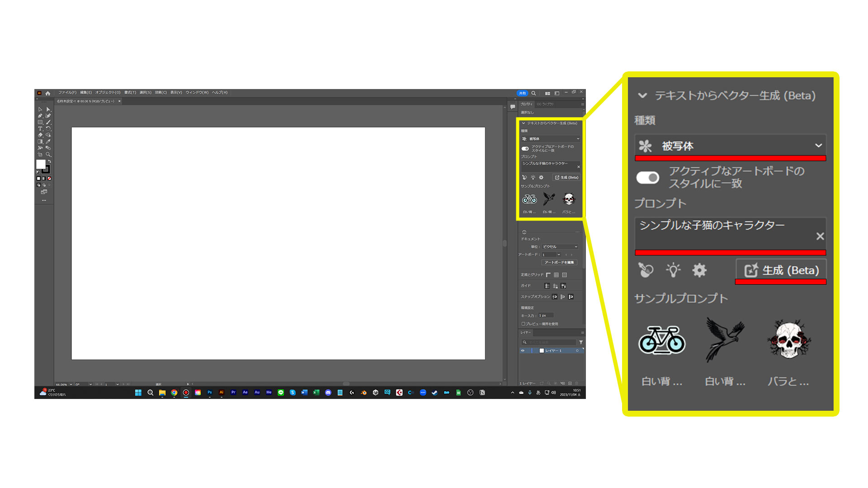Hide レイヤー 1 using the eye icon
The height and width of the screenshot is (488, 868).
coord(523,351)
